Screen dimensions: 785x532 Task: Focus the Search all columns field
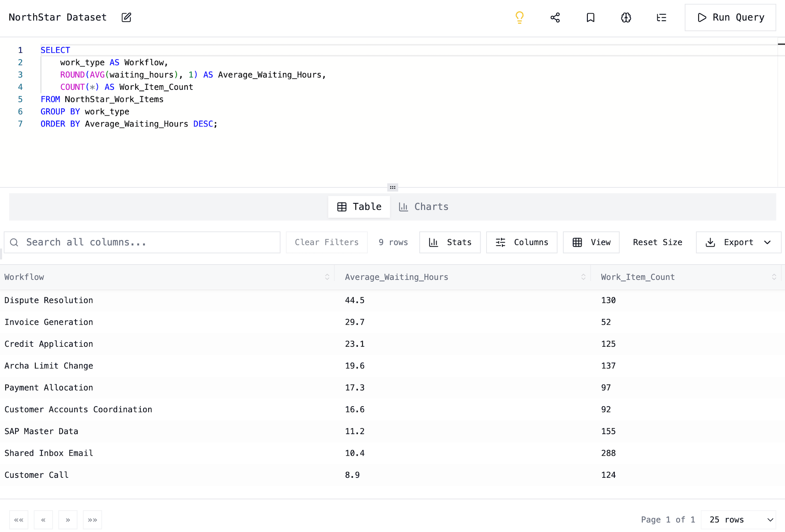142,242
